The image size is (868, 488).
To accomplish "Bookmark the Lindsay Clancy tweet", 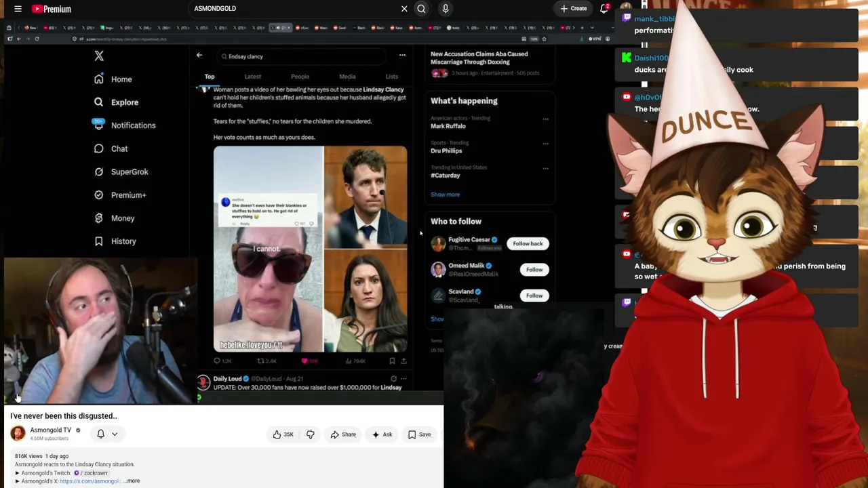I will 392,361.
